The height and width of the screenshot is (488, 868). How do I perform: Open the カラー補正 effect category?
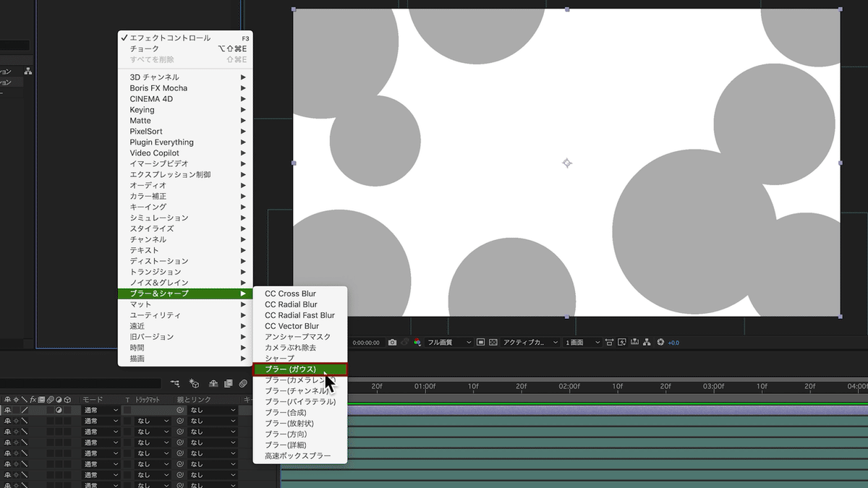pos(185,196)
